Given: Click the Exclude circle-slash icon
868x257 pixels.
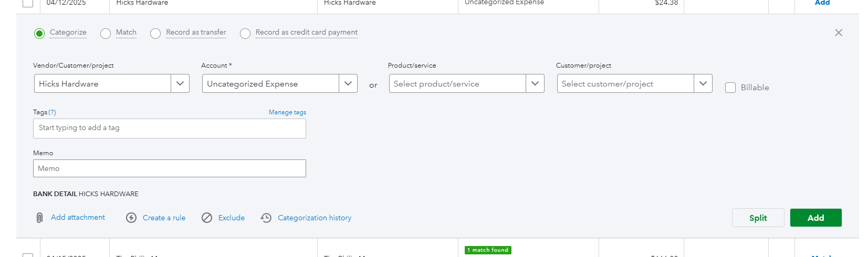Looking at the screenshot, I should (x=207, y=218).
